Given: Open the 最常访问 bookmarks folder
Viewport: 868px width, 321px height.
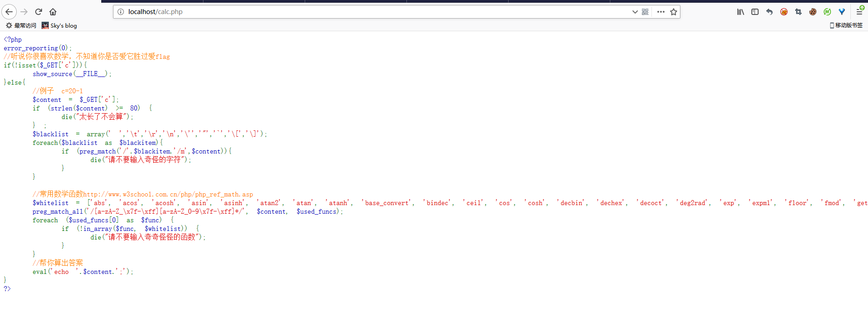Looking at the screenshot, I should pyautogui.click(x=21, y=26).
